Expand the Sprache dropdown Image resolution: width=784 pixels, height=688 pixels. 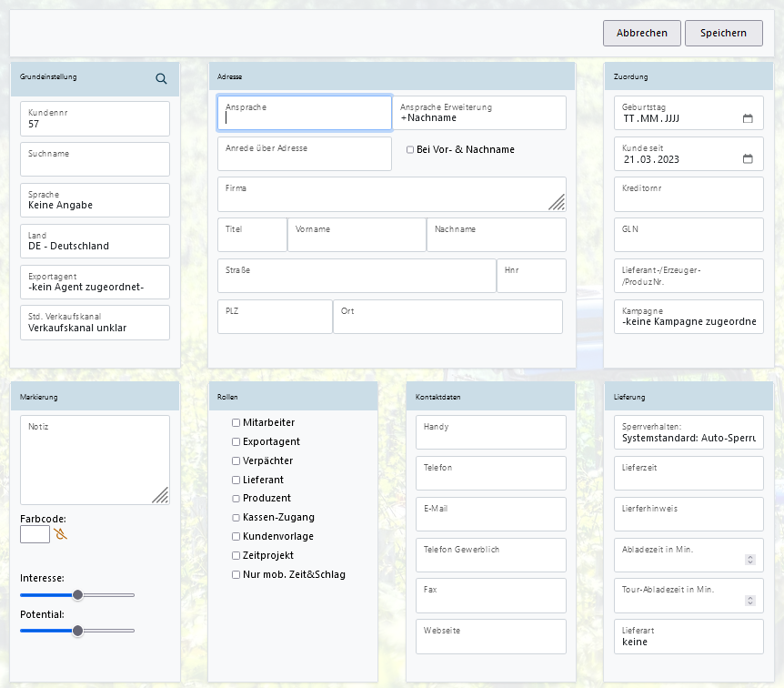95,200
